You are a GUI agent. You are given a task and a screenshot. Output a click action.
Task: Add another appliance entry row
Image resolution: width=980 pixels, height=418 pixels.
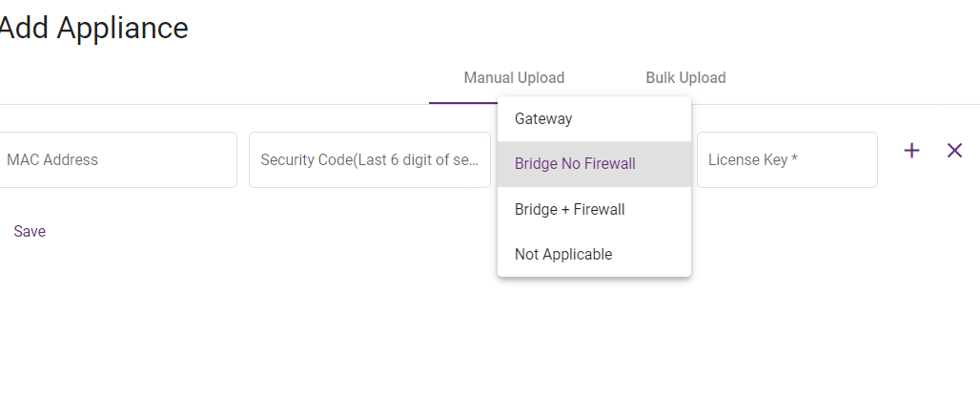pos(911,151)
